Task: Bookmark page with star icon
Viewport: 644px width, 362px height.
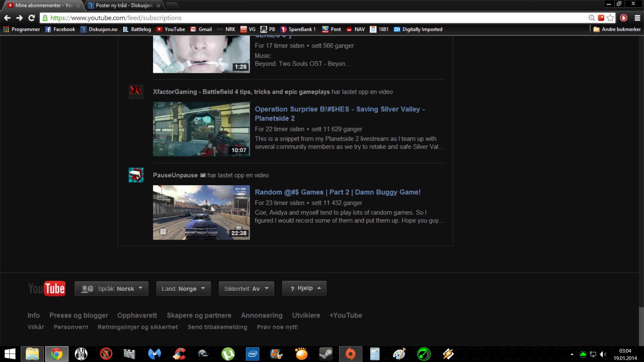Action: [610, 18]
